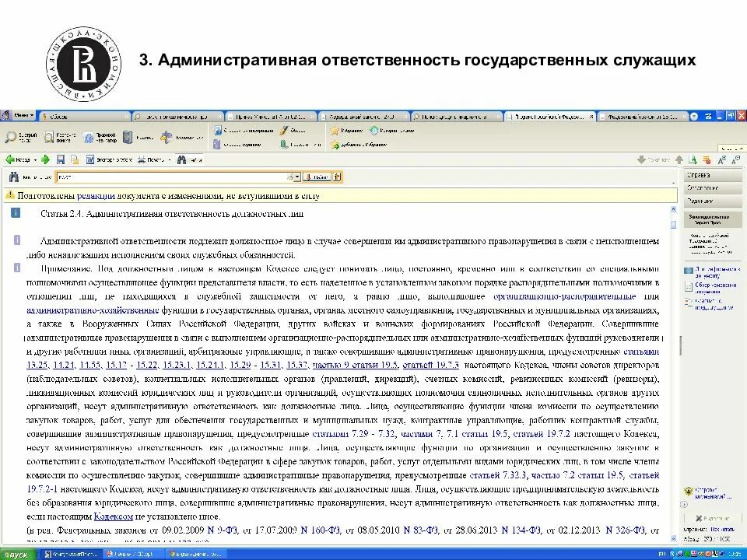This screenshot has width=747, height=560.
Task: Click the search up arrow button beside Найти
Action: pos(337,177)
